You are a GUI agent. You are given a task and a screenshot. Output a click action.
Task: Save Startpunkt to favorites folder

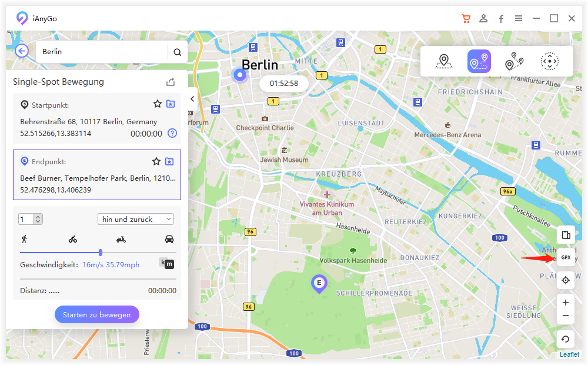pos(171,104)
